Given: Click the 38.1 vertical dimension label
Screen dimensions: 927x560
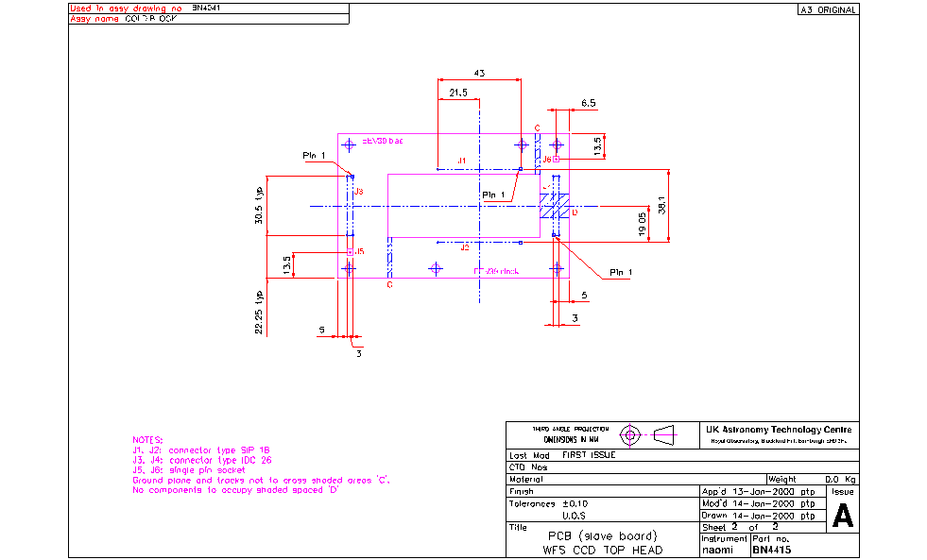Looking at the screenshot, I should coord(663,205).
